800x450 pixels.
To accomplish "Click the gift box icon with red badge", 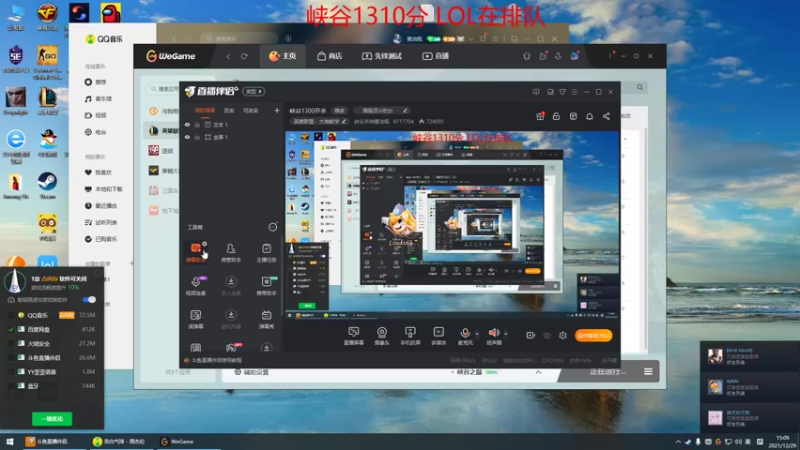I will [540, 116].
